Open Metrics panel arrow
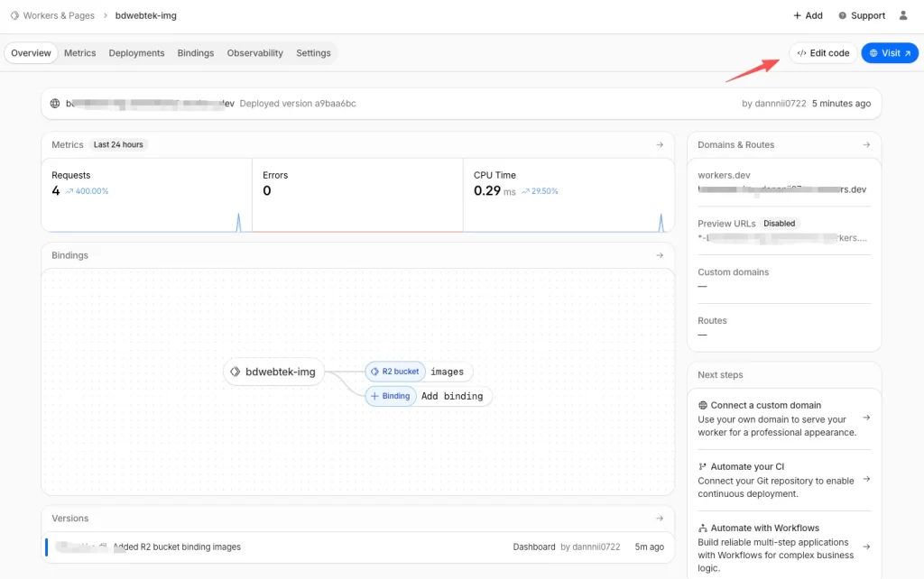Viewport: 924px width, 579px height. click(x=660, y=145)
